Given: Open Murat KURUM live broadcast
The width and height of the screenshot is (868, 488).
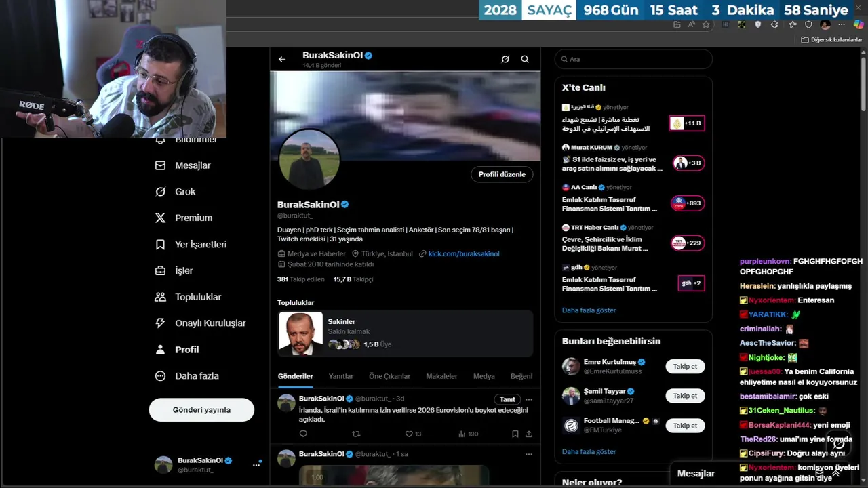Looking at the screenshot, I should [633, 159].
